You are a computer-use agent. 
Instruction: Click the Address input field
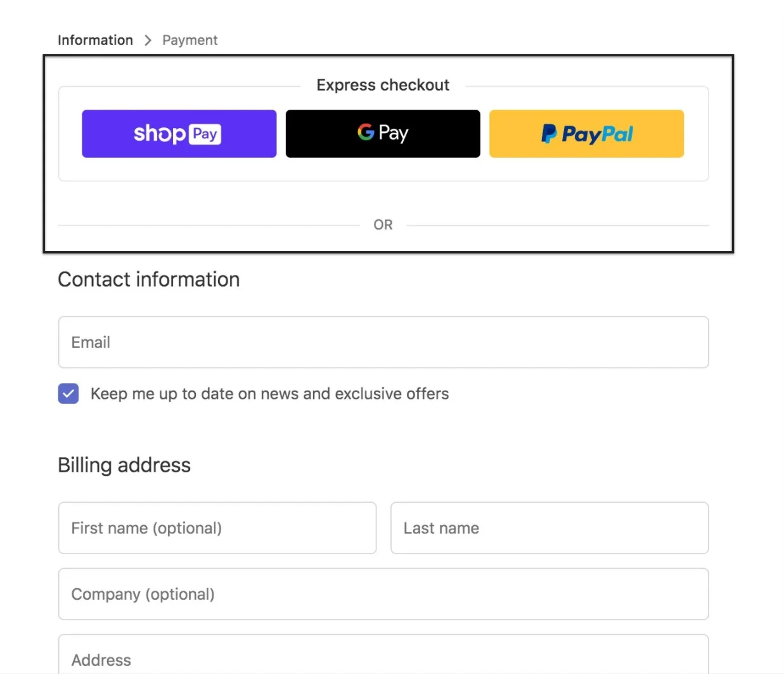tap(383, 659)
